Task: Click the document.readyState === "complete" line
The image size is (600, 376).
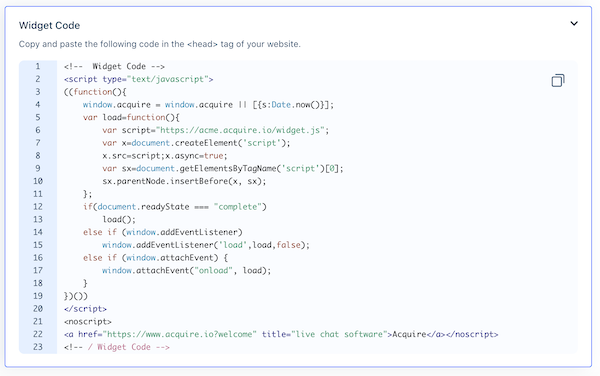Action: [x=174, y=207]
